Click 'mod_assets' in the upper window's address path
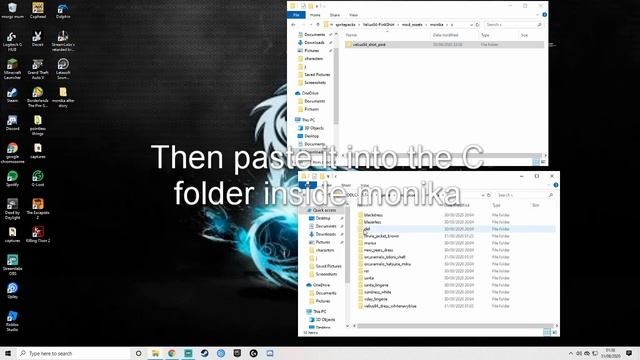 pyautogui.click(x=412, y=24)
